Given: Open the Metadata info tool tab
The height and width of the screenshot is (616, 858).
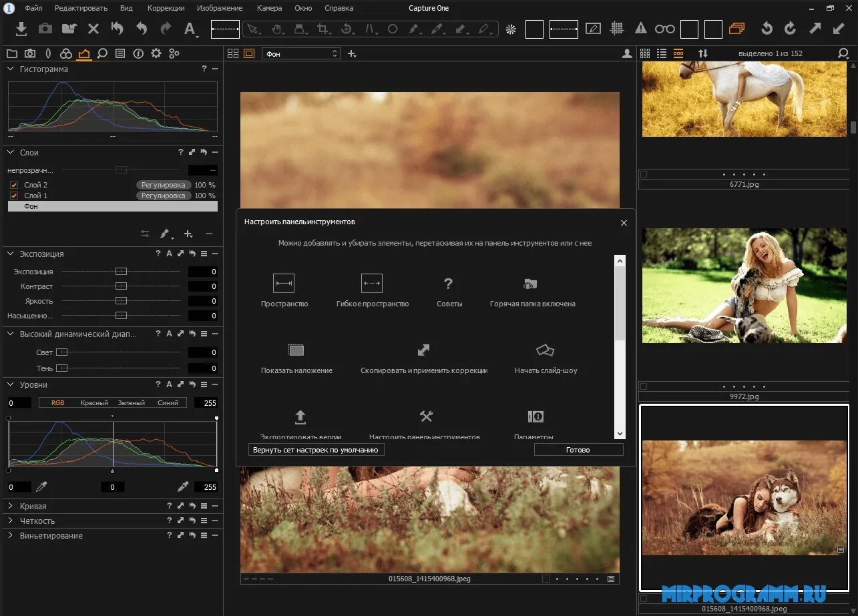Looking at the screenshot, I should (x=138, y=53).
